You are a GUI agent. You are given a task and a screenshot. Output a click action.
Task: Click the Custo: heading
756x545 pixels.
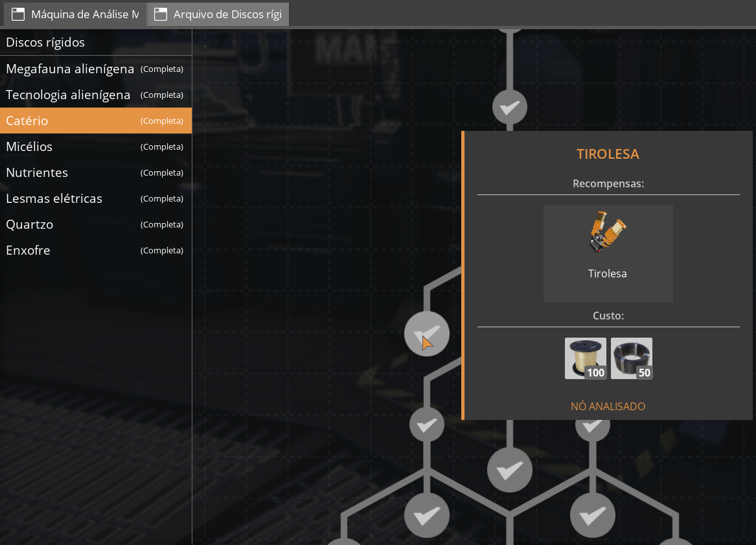coord(608,316)
